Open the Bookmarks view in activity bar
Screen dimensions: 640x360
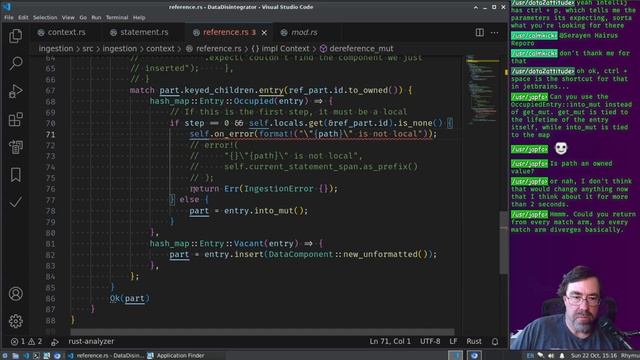point(16,175)
